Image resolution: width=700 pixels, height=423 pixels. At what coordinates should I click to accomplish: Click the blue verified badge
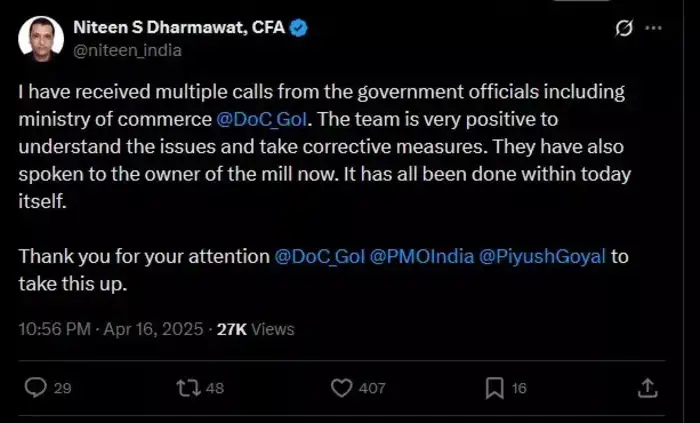coord(299,28)
